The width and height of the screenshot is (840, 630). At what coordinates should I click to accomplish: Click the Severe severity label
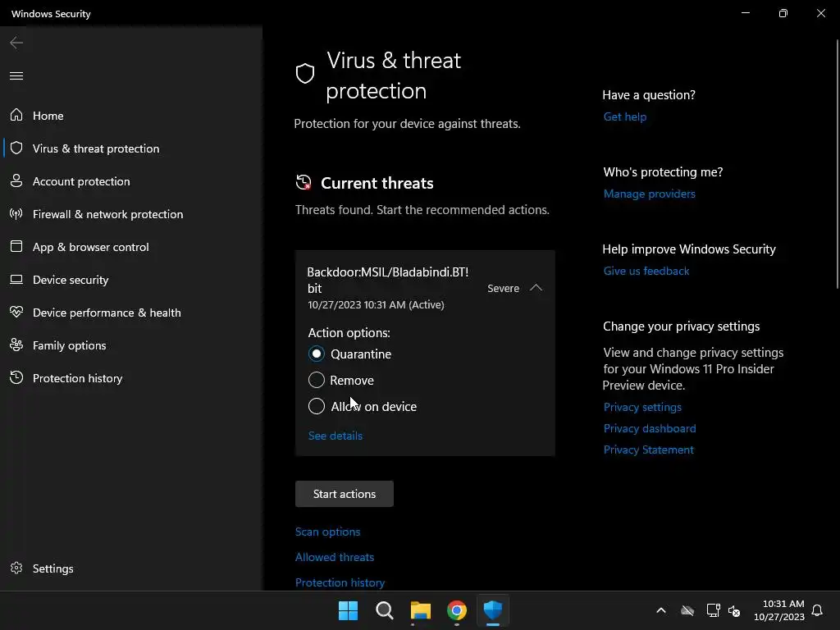[503, 288]
